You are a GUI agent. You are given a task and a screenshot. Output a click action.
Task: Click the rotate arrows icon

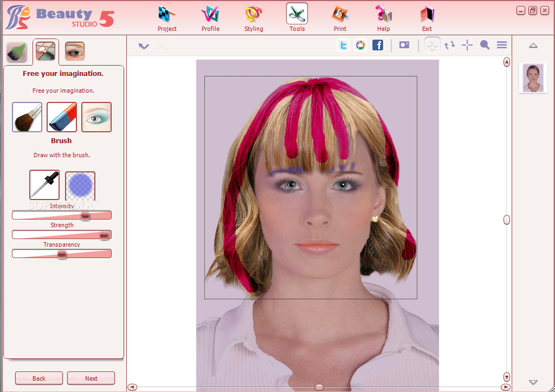pos(449,45)
